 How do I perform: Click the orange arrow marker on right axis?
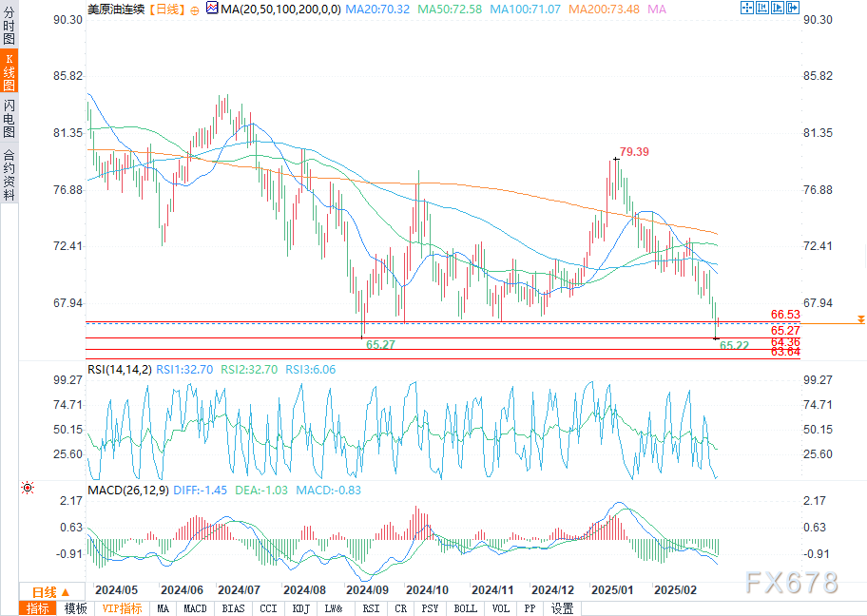[860, 320]
